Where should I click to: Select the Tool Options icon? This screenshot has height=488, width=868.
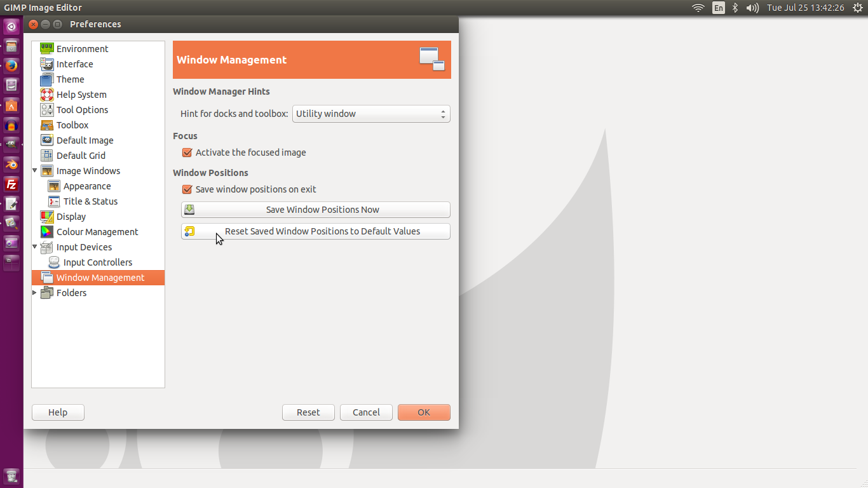click(47, 110)
